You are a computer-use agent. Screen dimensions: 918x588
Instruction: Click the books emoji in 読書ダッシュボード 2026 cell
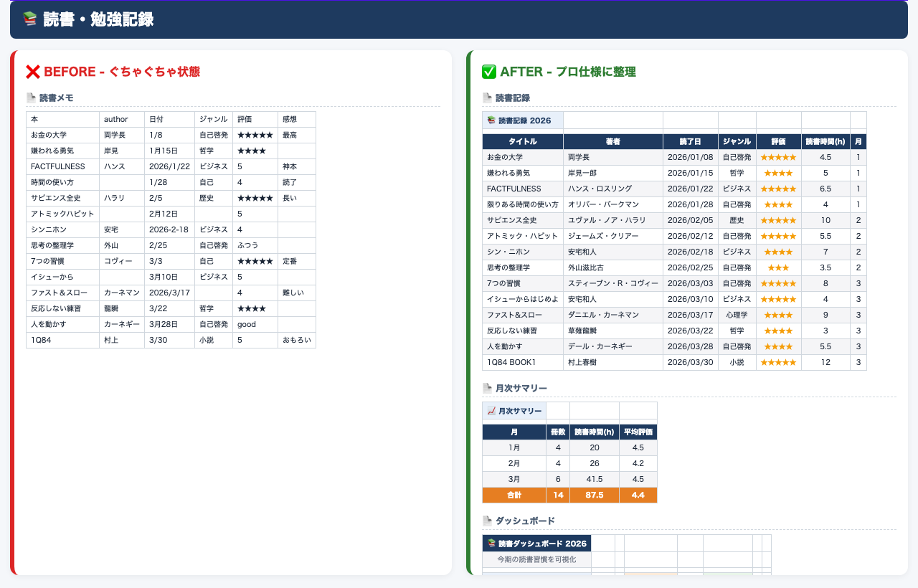tap(491, 544)
